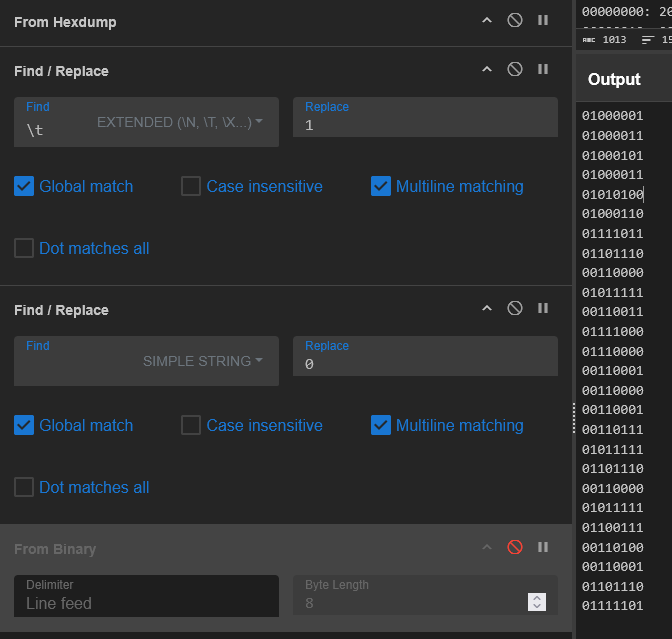Click the Find field containing \t

[x=55, y=129]
